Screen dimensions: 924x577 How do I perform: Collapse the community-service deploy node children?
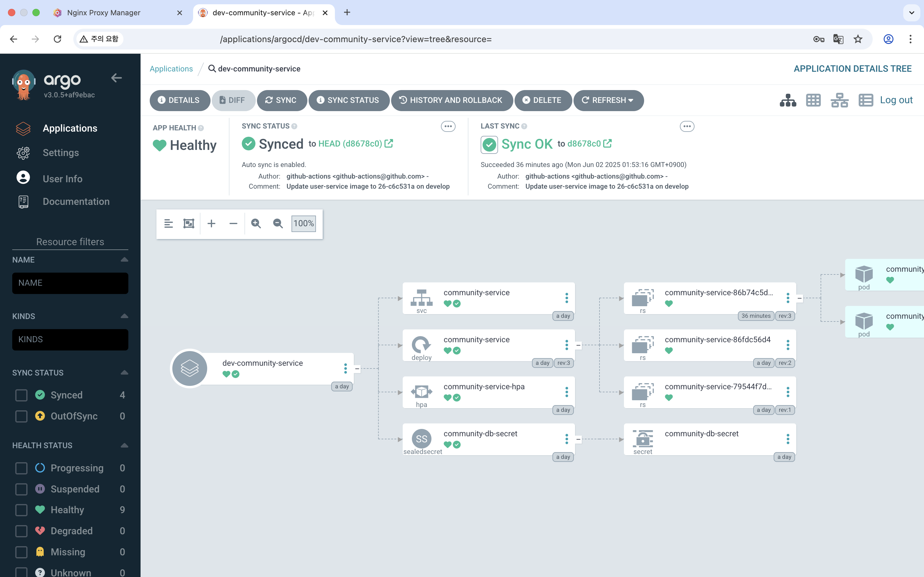[578, 345]
